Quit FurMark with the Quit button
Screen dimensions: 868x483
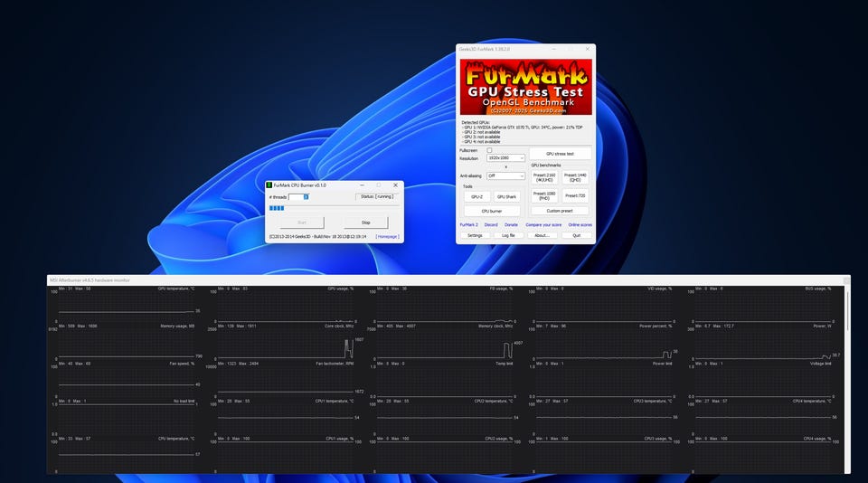[x=576, y=235]
